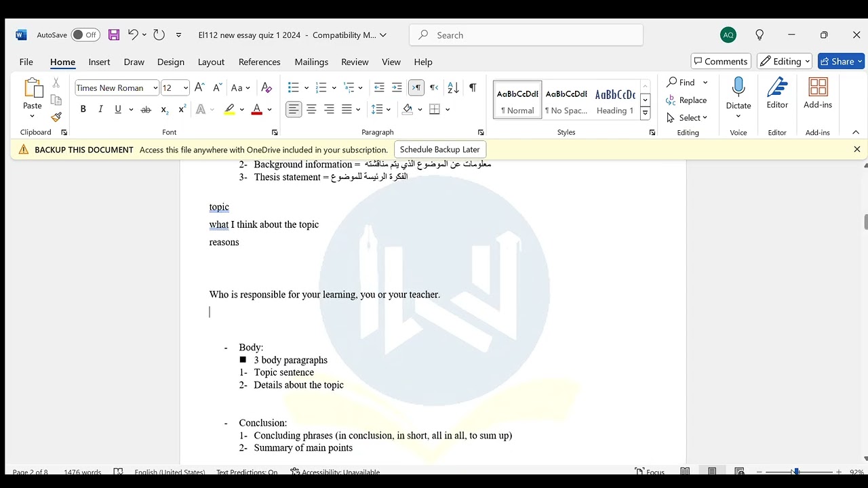The height and width of the screenshot is (488, 868).
Task: Apply Superscript formatting
Action: coord(182,109)
